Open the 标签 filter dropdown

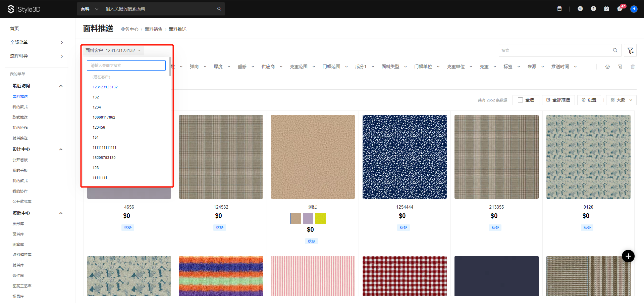click(512, 67)
